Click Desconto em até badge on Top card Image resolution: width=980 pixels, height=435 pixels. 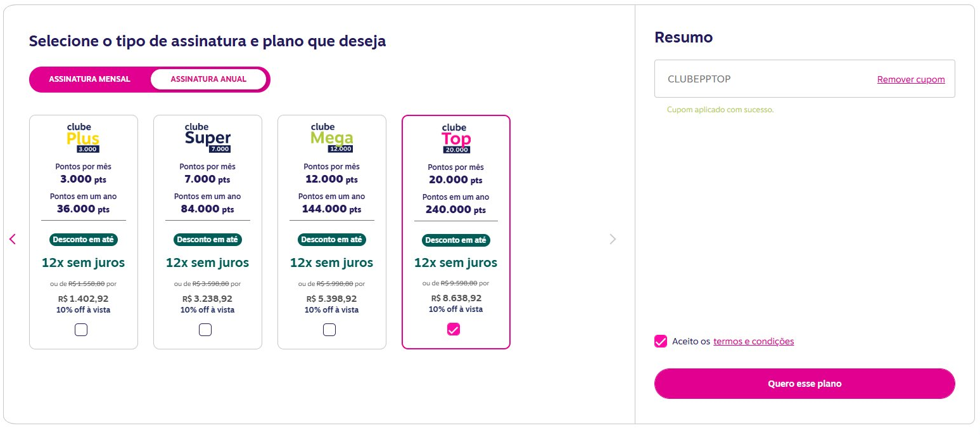[x=456, y=240]
